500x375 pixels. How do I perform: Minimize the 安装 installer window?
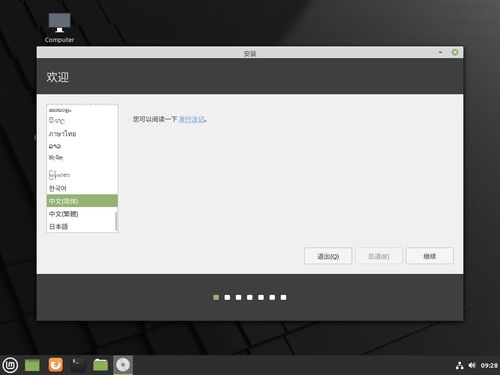pos(440,52)
